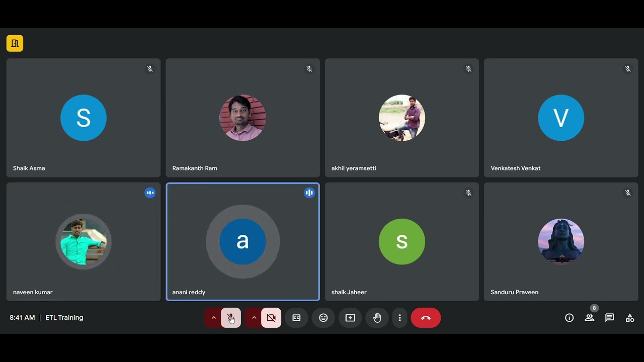
Task: Click muted mic icon on Shaik Asma tile
Action: pos(150,68)
